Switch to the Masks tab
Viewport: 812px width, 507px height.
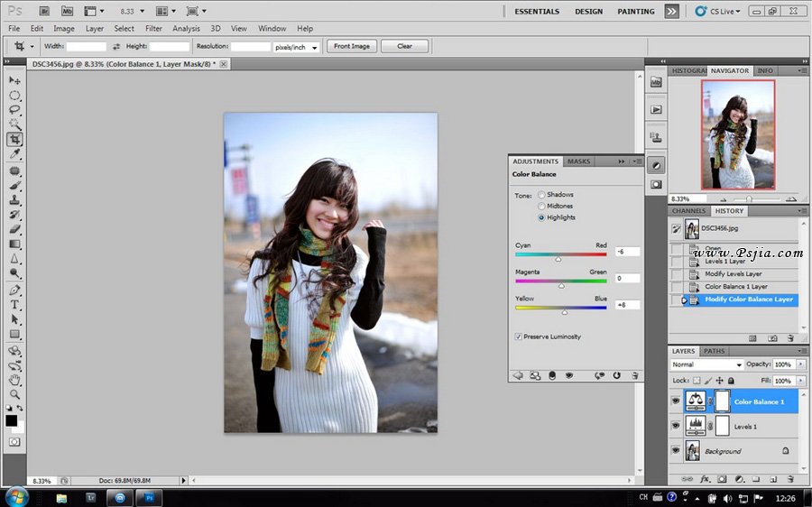pyautogui.click(x=578, y=161)
